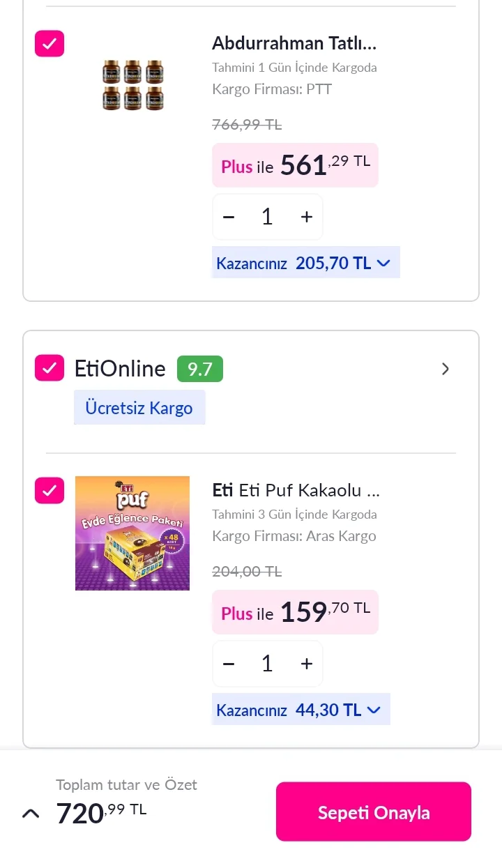Screen dimensions: 502x868
Task: Increase Abdurrahman Tatlı quantity with plus
Action: point(307,217)
